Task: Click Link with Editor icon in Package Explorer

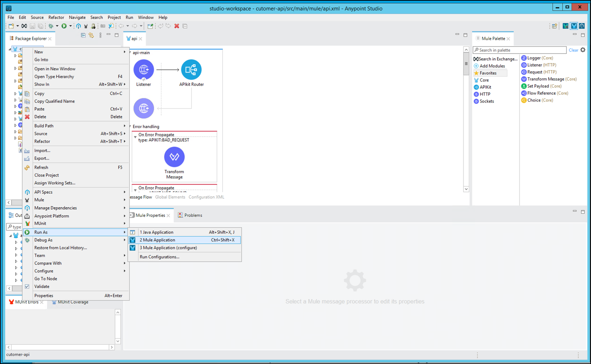Action: 91,35
